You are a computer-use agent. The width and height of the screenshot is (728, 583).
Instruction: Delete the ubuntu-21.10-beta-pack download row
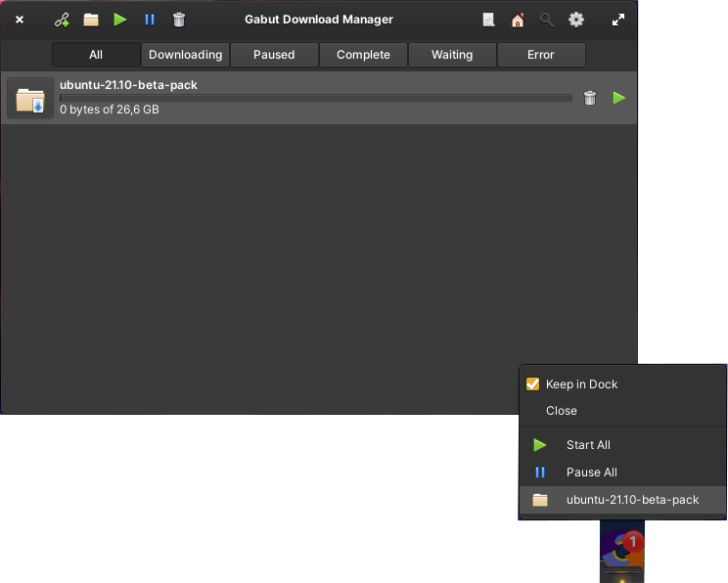590,98
